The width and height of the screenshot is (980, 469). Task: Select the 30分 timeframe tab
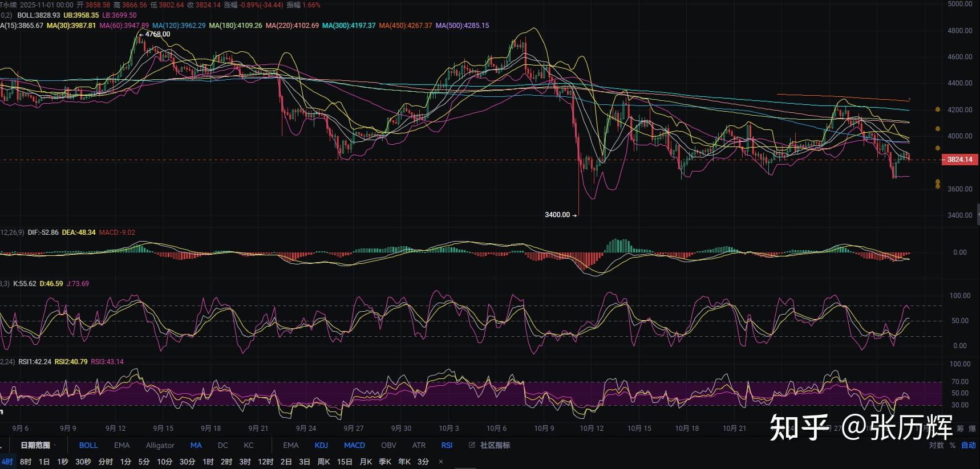187,462
